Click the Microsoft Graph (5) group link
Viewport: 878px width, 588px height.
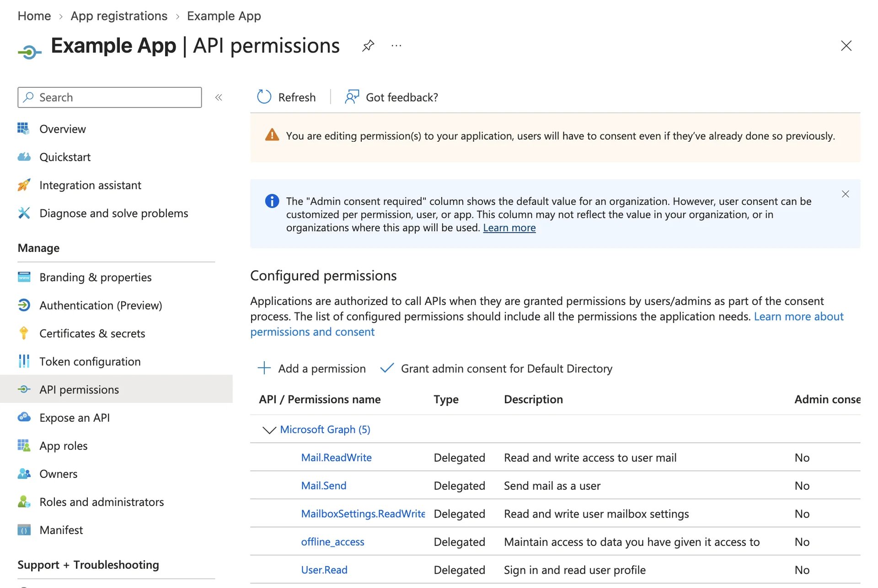(325, 430)
